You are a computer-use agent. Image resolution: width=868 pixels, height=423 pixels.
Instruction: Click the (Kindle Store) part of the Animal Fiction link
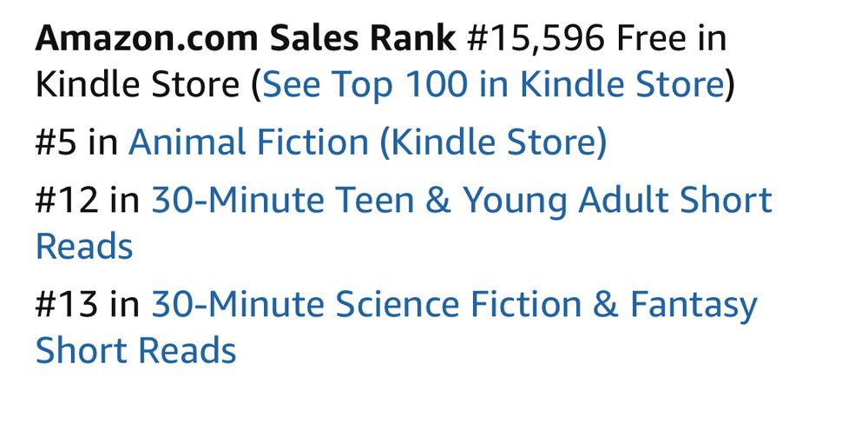[x=493, y=142]
